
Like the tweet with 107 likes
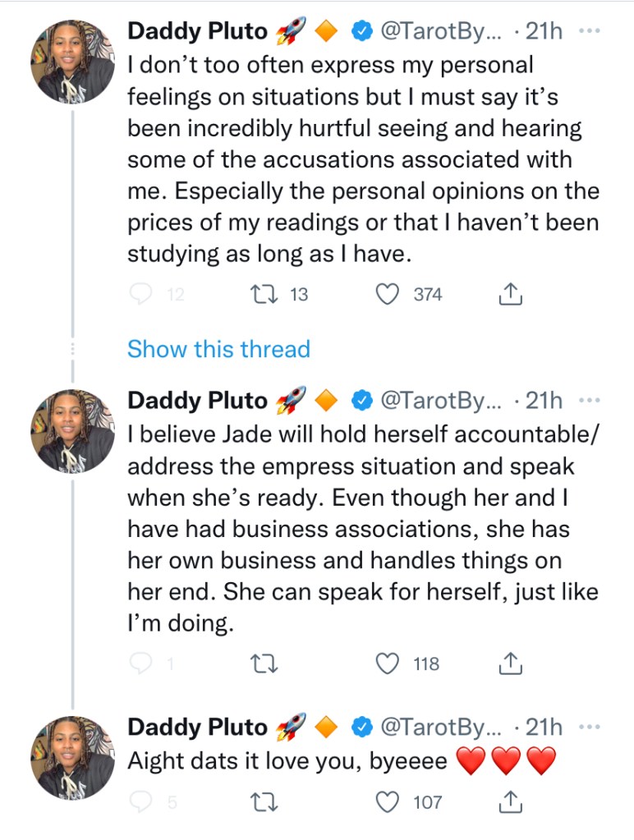387,802
